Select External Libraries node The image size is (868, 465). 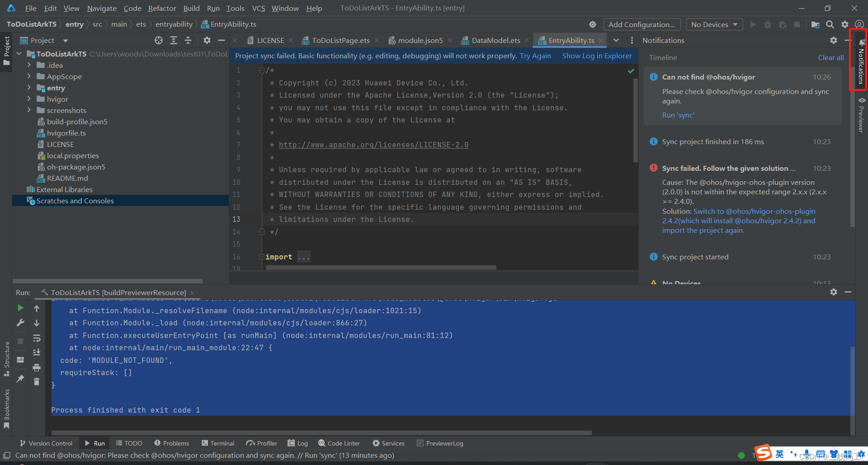click(64, 189)
